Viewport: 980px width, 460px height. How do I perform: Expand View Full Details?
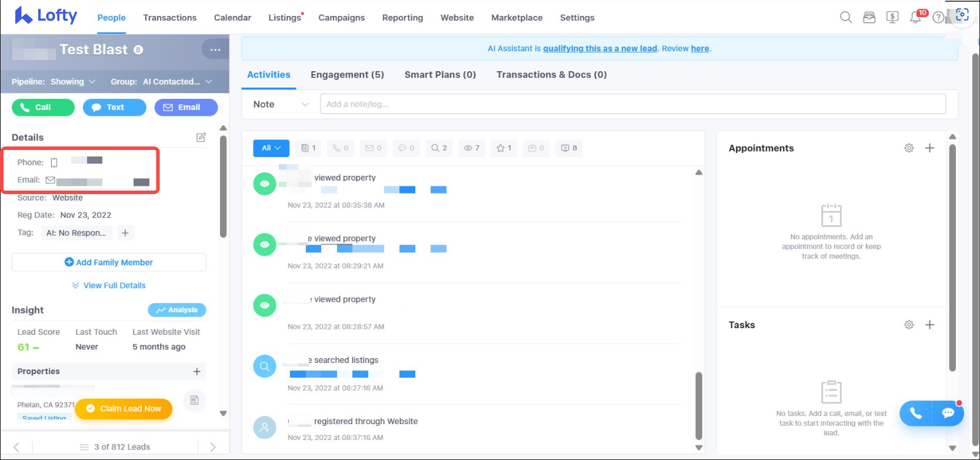coord(109,285)
